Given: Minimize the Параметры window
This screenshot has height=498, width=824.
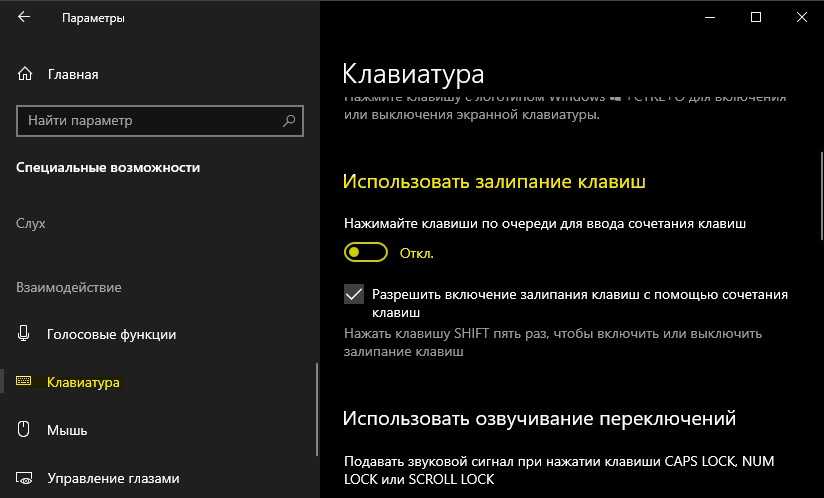Looking at the screenshot, I should tap(709, 18).
